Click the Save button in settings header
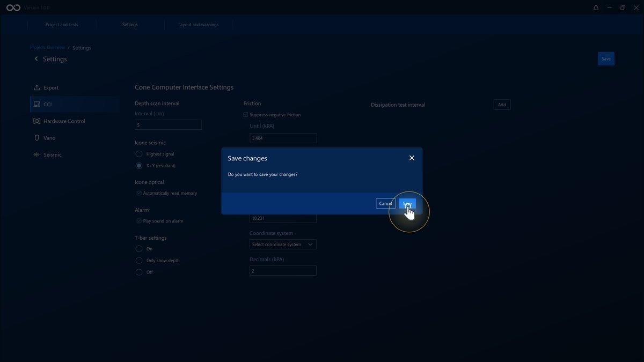The image size is (644, 362). [606, 59]
